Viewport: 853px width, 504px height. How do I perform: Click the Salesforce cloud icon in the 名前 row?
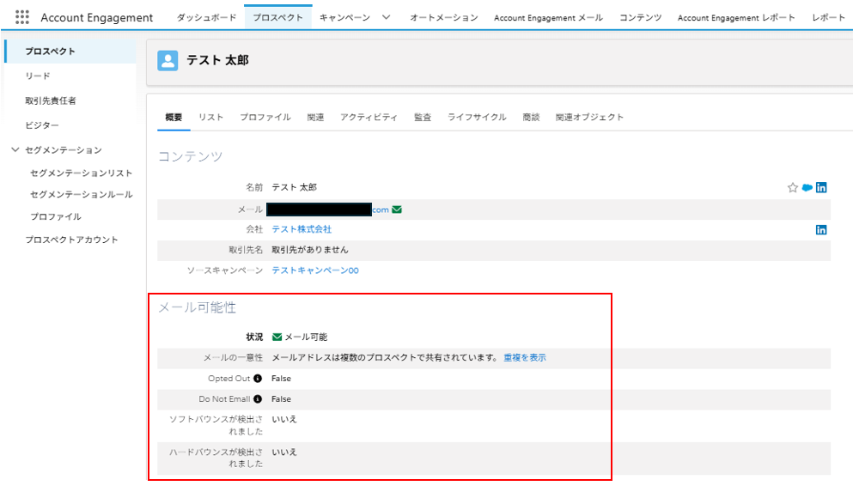point(807,187)
